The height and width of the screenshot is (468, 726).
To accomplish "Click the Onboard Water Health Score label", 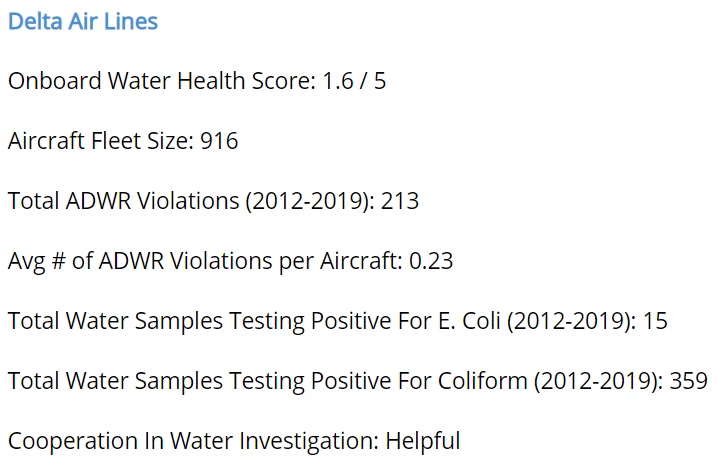I will [160, 81].
